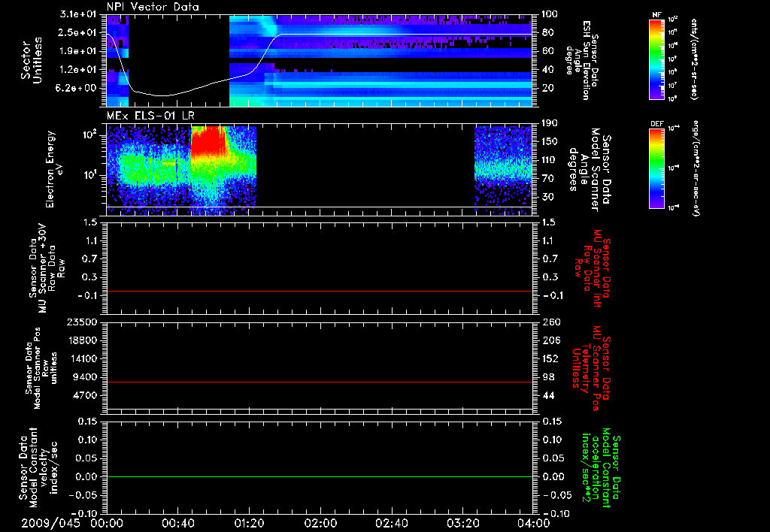Click the red line in Scanner Pos panel
Screen dimensions: 770x532
point(319,382)
